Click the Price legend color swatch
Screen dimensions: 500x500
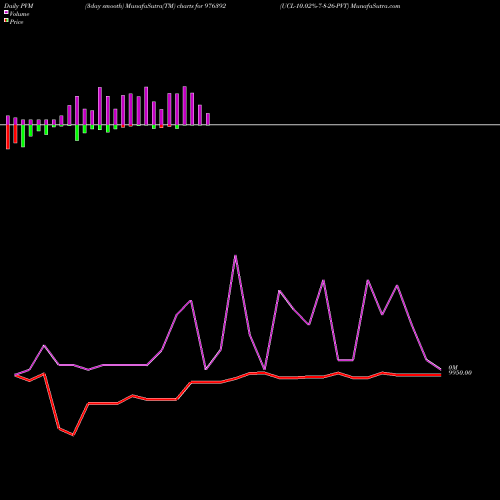point(6,20)
